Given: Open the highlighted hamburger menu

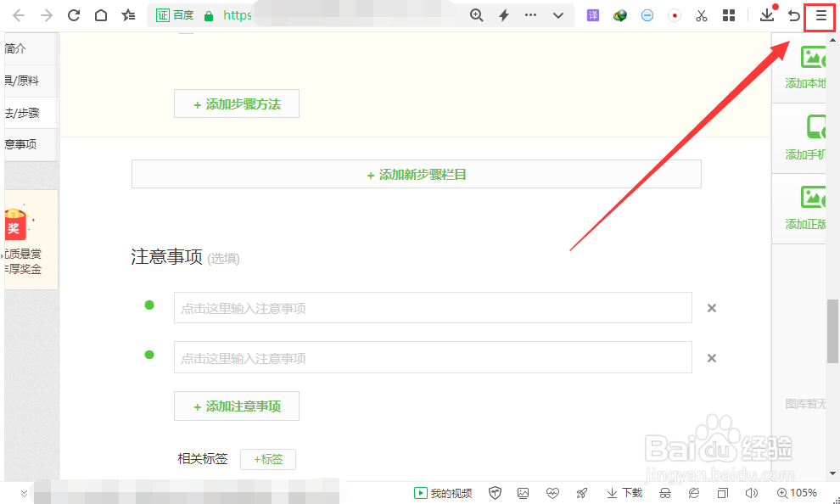Looking at the screenshot, I should 819,16.
